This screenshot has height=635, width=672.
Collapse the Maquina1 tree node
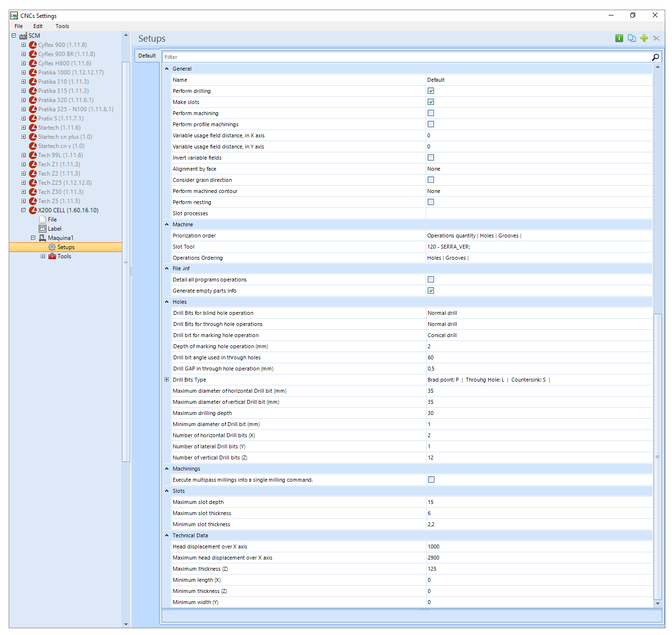pos(33,238)
